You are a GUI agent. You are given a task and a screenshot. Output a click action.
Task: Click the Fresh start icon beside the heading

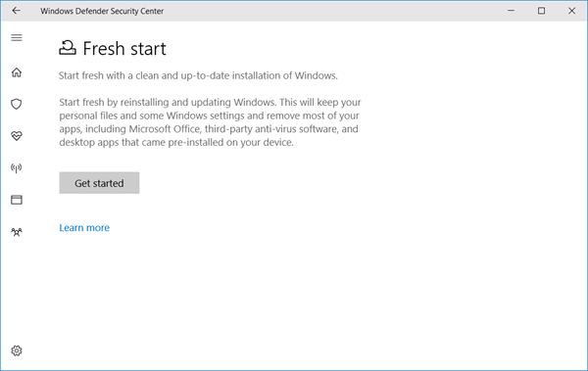pyautogui.click(x=68, y=48)
